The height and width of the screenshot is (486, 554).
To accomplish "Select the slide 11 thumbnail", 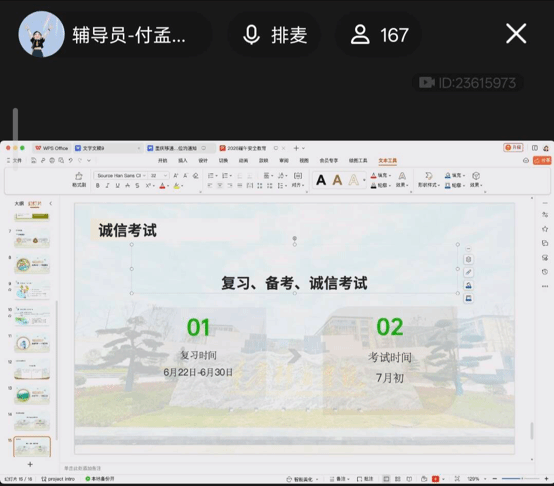I will [32, 343].
